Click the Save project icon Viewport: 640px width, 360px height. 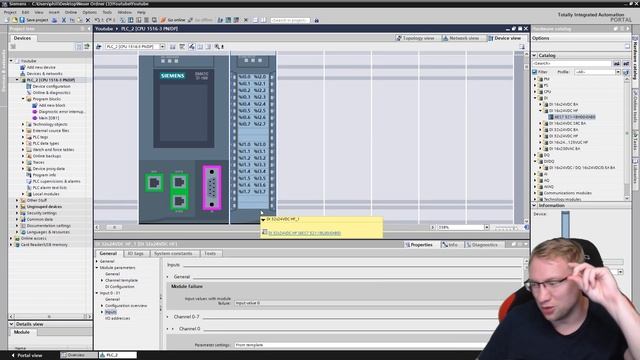(22, 20)
